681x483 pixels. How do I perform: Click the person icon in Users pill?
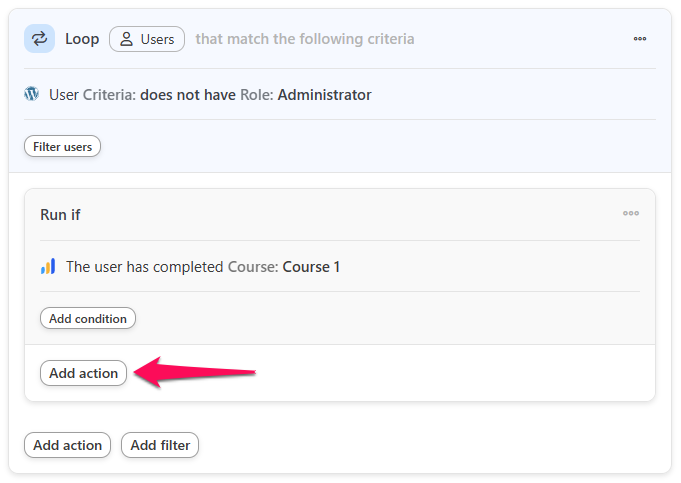click(x=126, y=39)
